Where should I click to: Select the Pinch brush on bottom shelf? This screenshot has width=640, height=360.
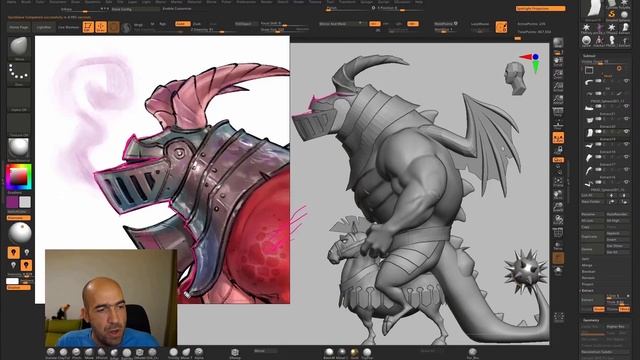tap(76, 352)
